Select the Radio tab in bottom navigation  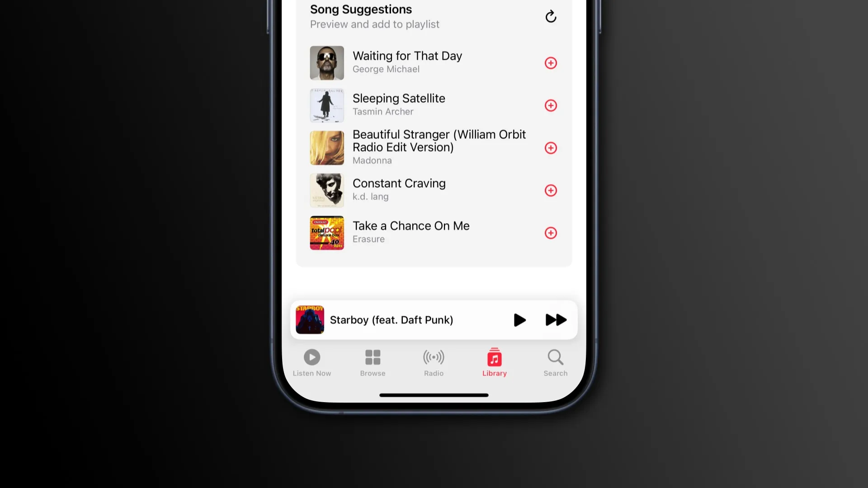(434, 361)
